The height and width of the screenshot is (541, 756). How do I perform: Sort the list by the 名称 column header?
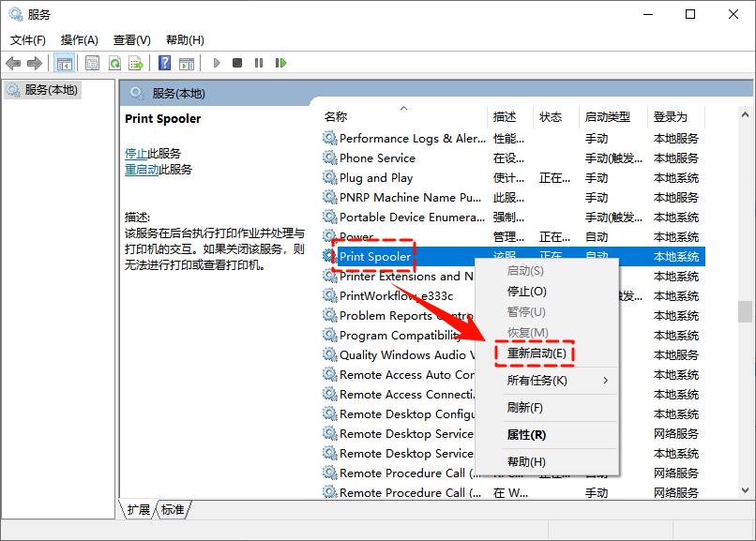click(336, 117)
